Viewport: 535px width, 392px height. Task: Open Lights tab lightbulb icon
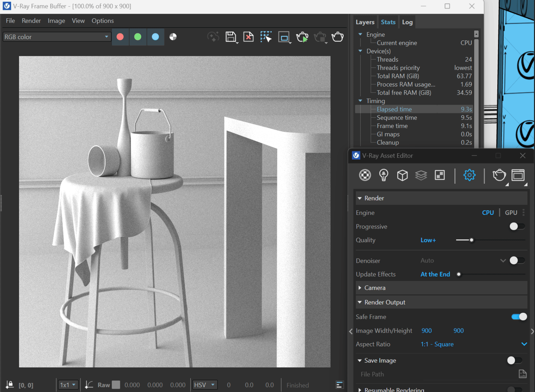[384, 175]
